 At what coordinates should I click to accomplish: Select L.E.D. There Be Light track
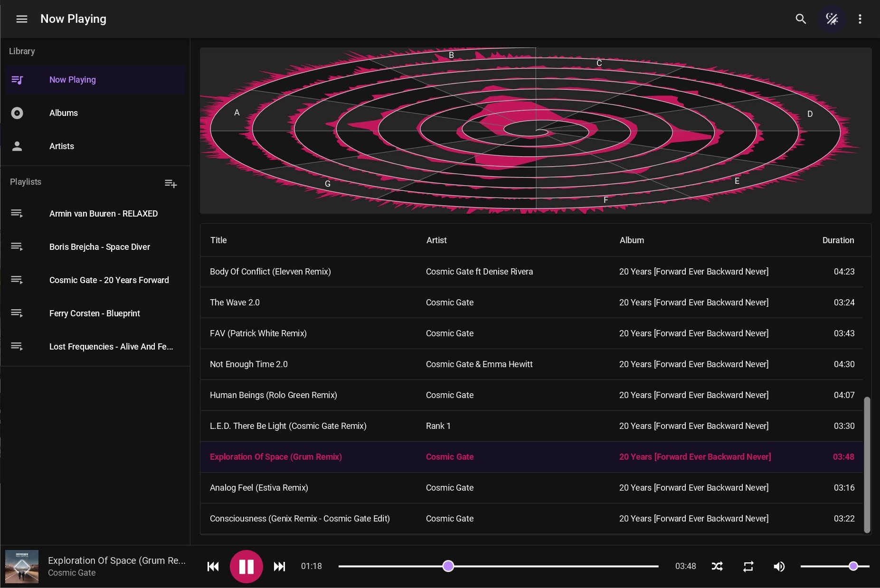531,426
